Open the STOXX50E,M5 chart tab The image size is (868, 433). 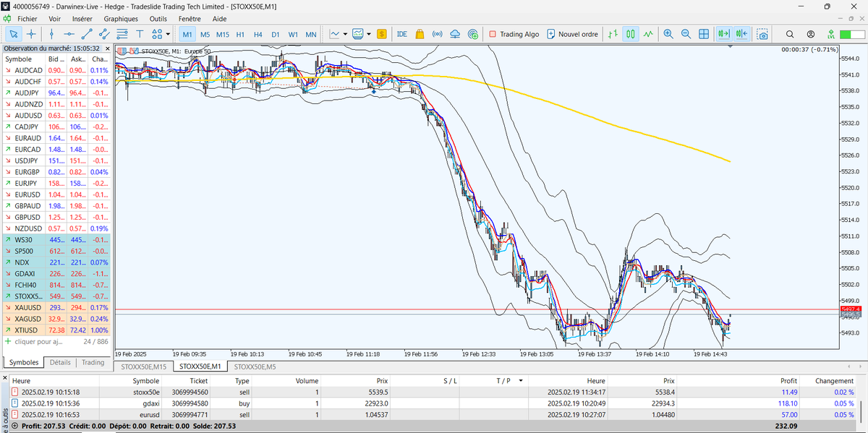click(255, 366)
